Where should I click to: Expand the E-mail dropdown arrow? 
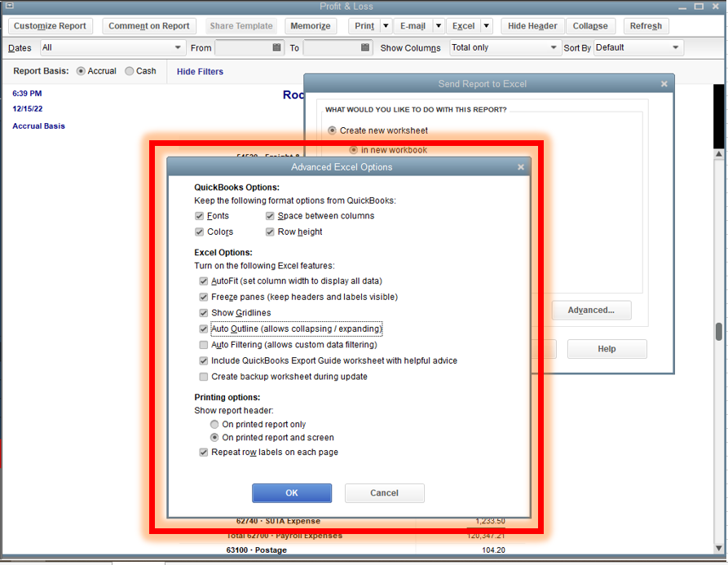pos(439,26)
